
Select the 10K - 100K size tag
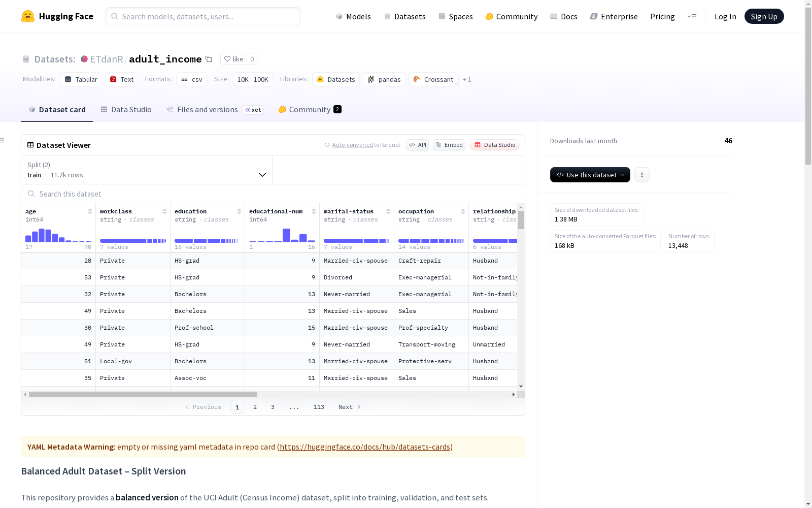[x=253, y=79]
